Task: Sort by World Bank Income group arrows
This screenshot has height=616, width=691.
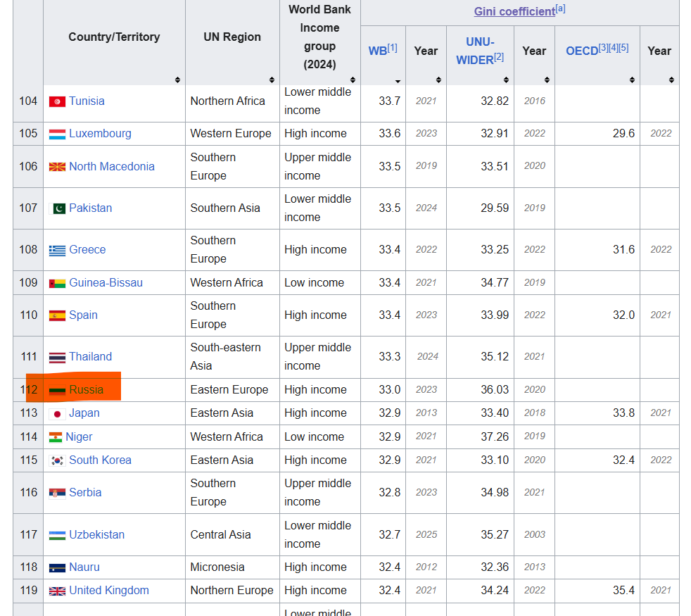Action: [x=353, y=80]
